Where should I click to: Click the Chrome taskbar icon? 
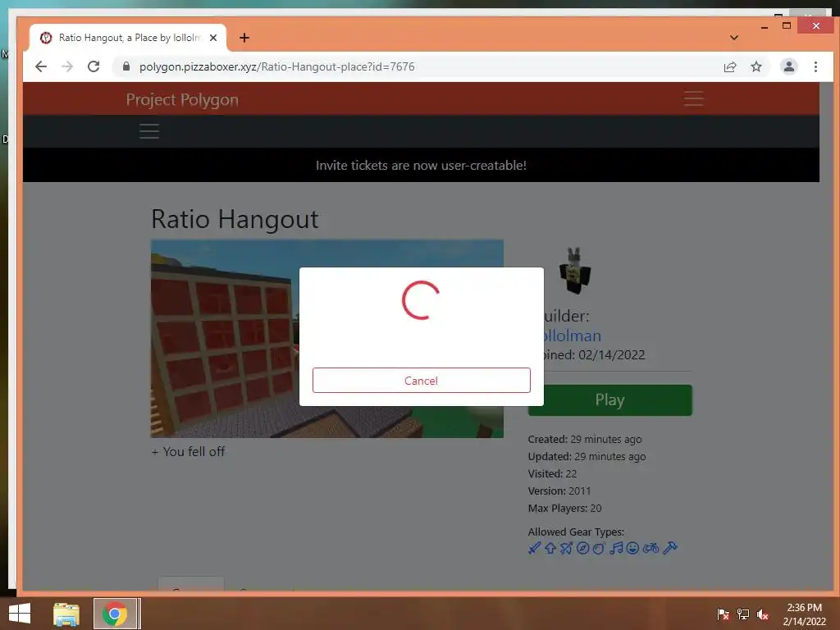(115, 614)
